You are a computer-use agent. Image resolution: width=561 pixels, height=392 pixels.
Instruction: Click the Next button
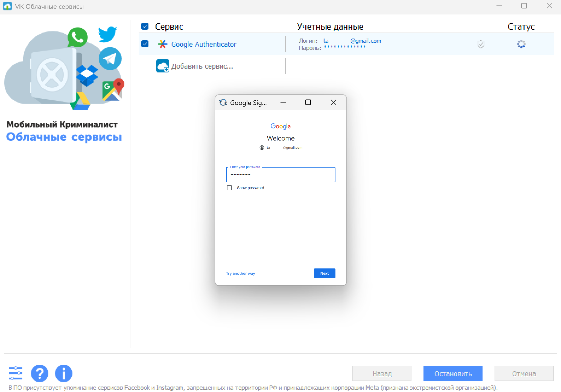324,273
